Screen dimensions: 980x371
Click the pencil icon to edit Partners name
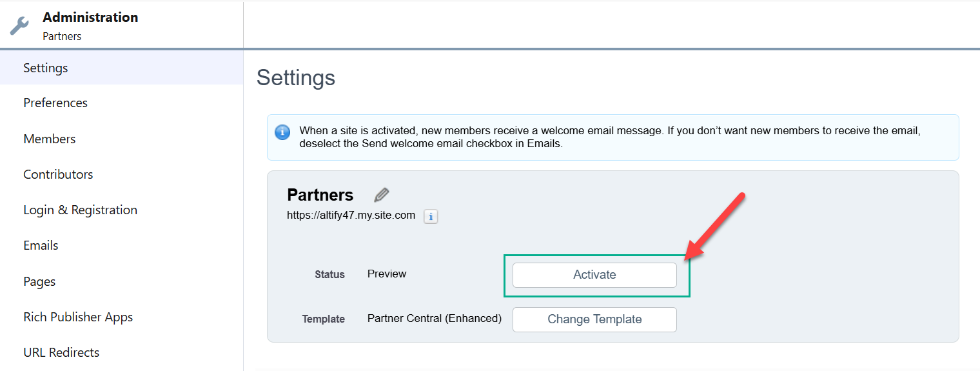(x=382, y=195)
